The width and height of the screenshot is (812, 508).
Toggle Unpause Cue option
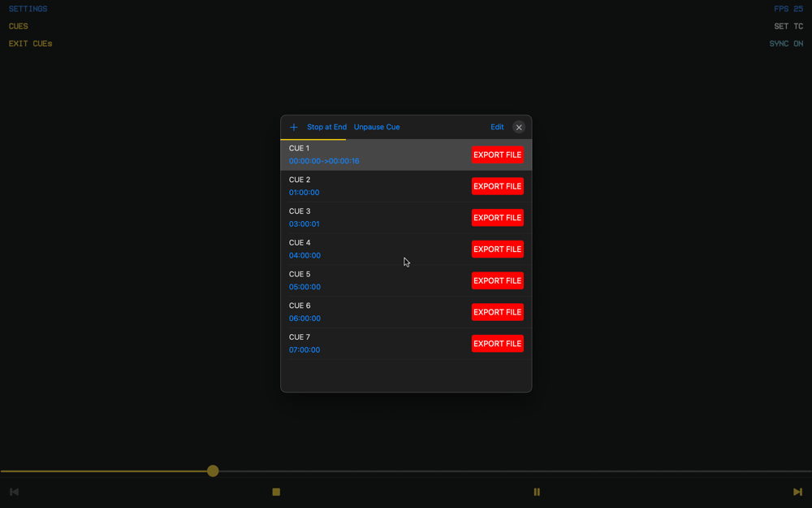377,127
